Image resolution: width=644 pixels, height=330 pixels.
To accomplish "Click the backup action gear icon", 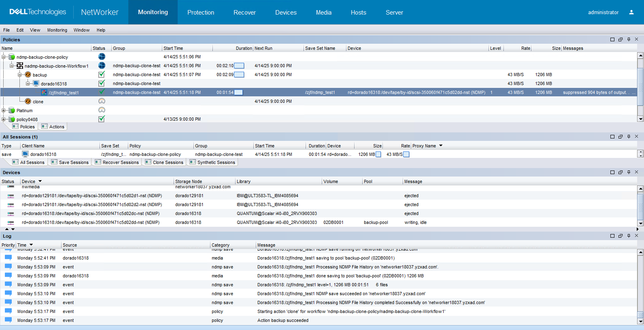I will click(x=28, y=75).
